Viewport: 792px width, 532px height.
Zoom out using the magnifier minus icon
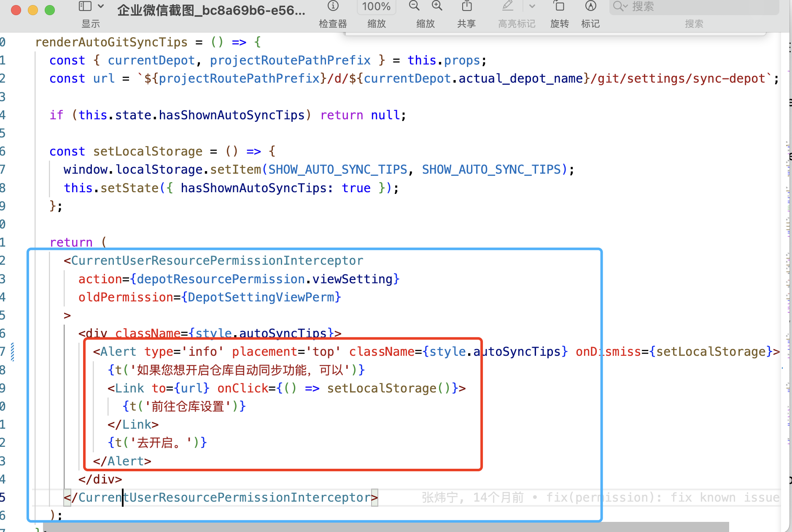tap(414, 6)
